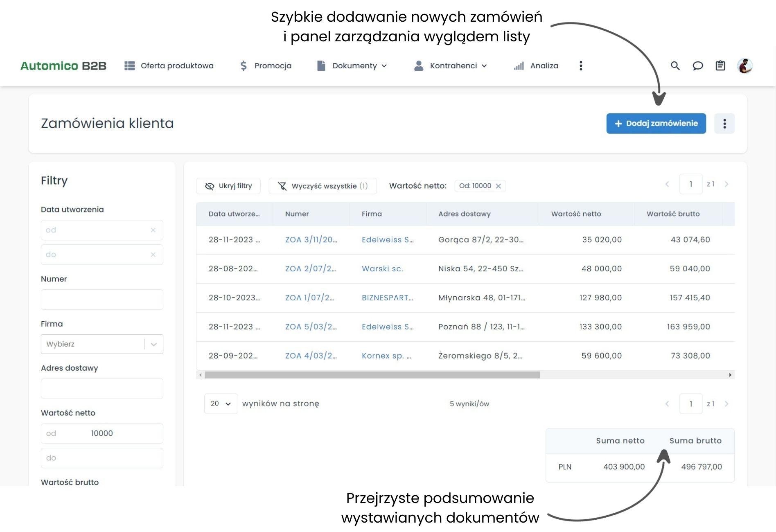Image resolution: width=776 pixels, height=532 pixels.
Task: Open the user profile avatar
Action: 744,66
